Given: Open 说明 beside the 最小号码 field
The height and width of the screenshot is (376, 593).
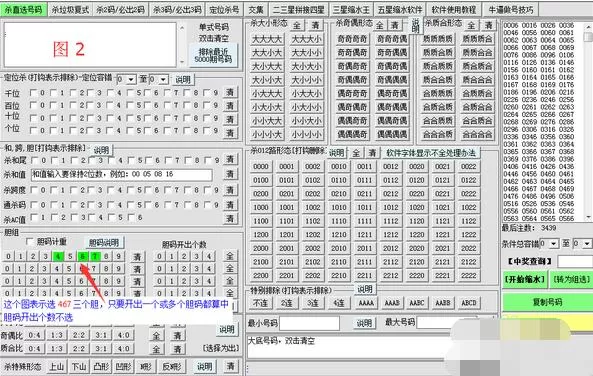Looking at the screenshot, I should click(364, 323).
